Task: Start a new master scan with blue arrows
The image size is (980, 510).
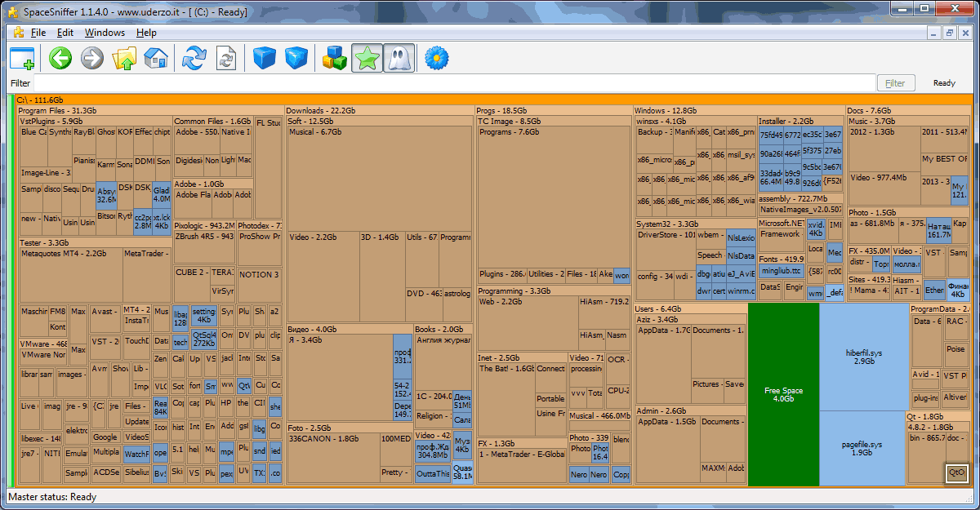Action: 194,58
